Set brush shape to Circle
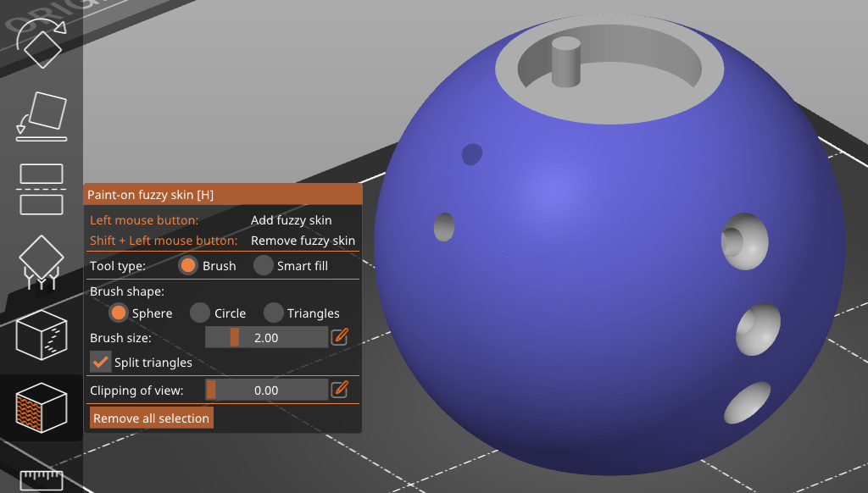 [x=200, y=313]
